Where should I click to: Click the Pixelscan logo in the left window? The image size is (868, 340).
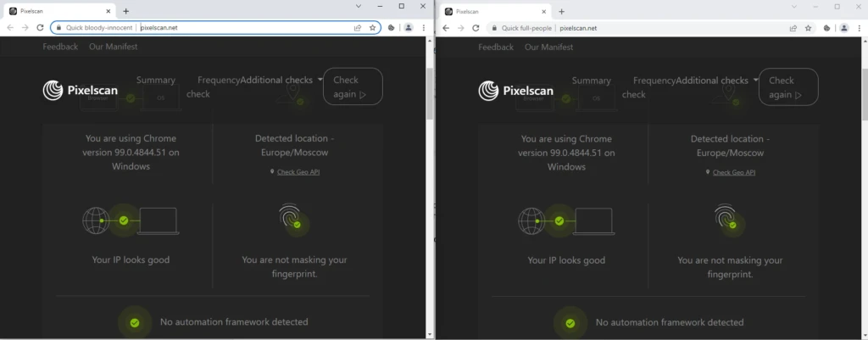(x=81, y=90)
